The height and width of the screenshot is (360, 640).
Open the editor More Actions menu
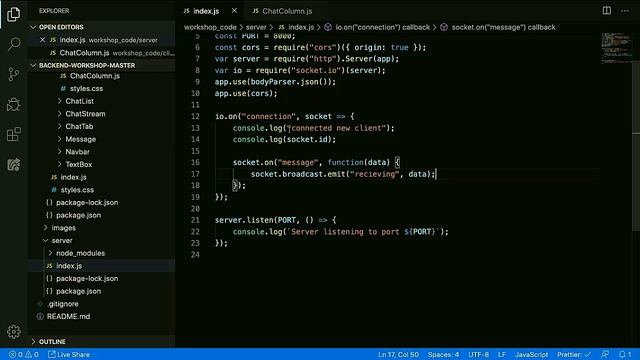coord(625,11)
